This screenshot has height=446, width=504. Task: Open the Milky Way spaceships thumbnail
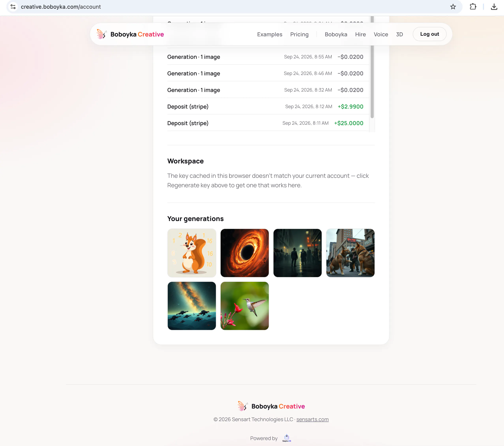point(192,306)
